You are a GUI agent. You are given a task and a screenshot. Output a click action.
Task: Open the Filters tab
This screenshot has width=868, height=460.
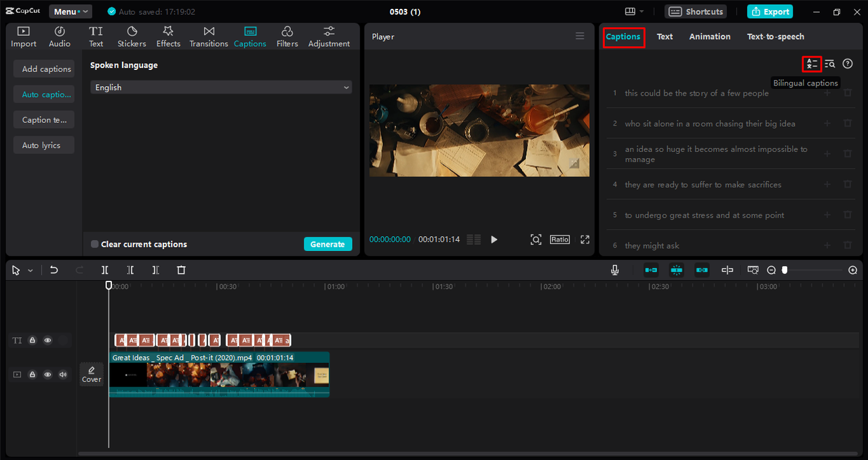pos(287,37)
